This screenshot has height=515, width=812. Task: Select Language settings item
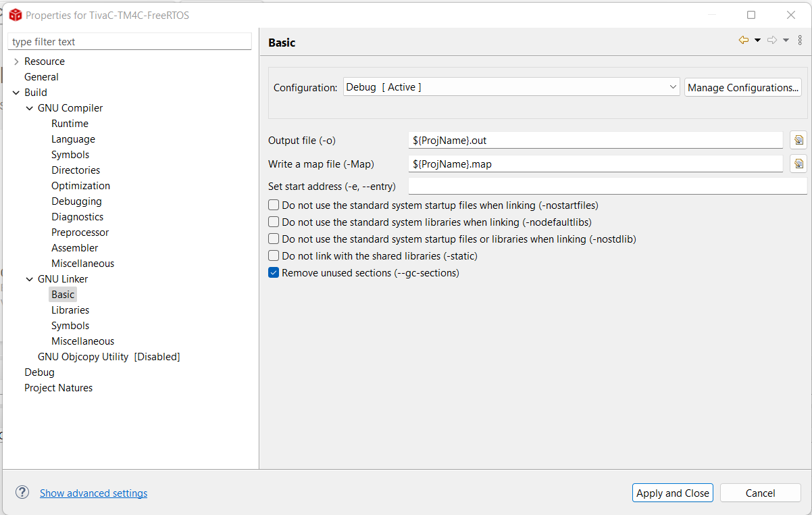[x=73, y=139]
